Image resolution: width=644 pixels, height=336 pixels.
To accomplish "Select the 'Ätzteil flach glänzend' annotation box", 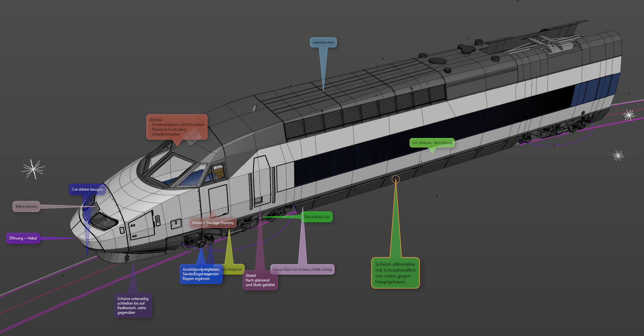I will coord(260,280).
